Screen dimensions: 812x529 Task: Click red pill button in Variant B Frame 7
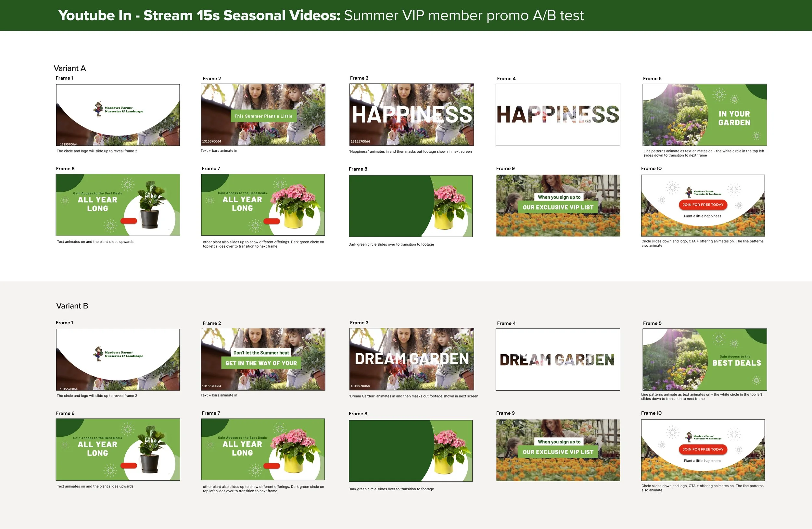coord(272,466)
